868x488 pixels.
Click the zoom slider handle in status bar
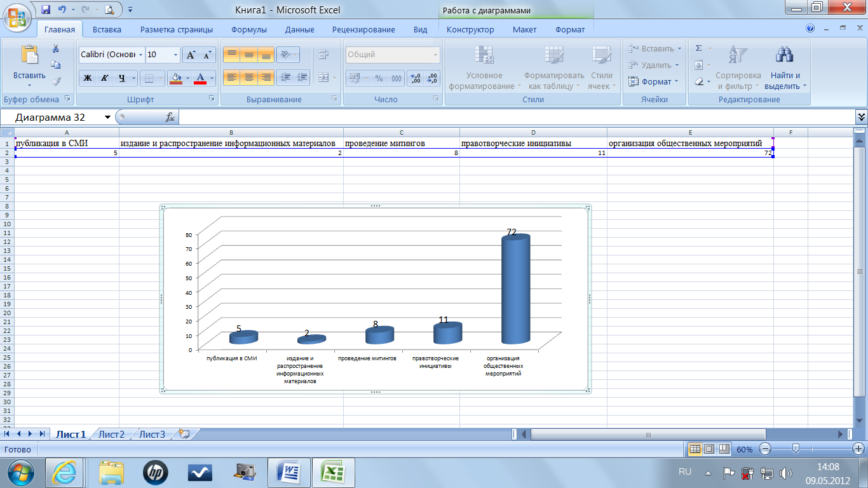795,449
